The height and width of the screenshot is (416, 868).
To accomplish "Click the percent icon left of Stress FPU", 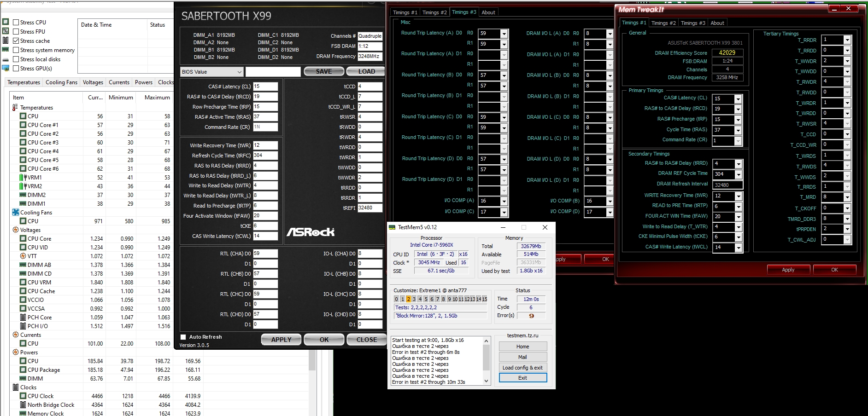I will [6, 31].
